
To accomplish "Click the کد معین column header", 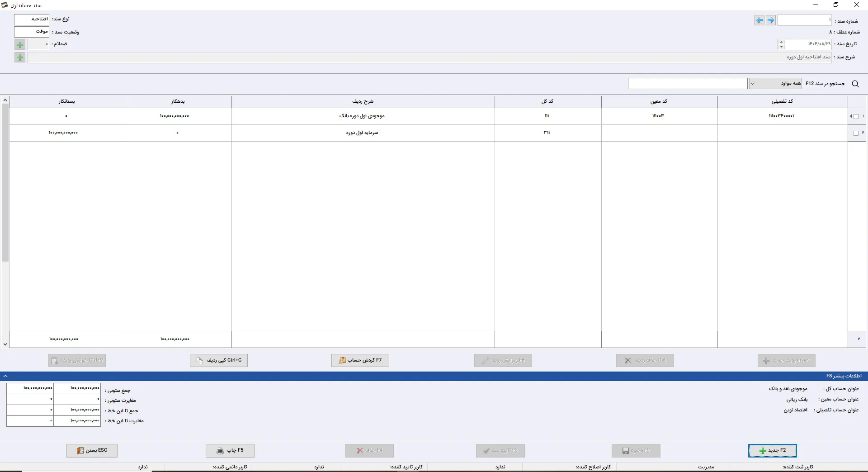I will click(x=659, y=101).
